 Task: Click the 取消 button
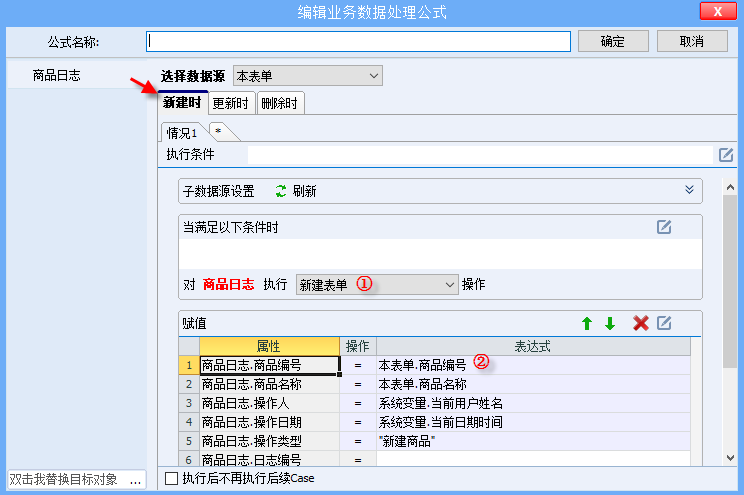[692, 41]
